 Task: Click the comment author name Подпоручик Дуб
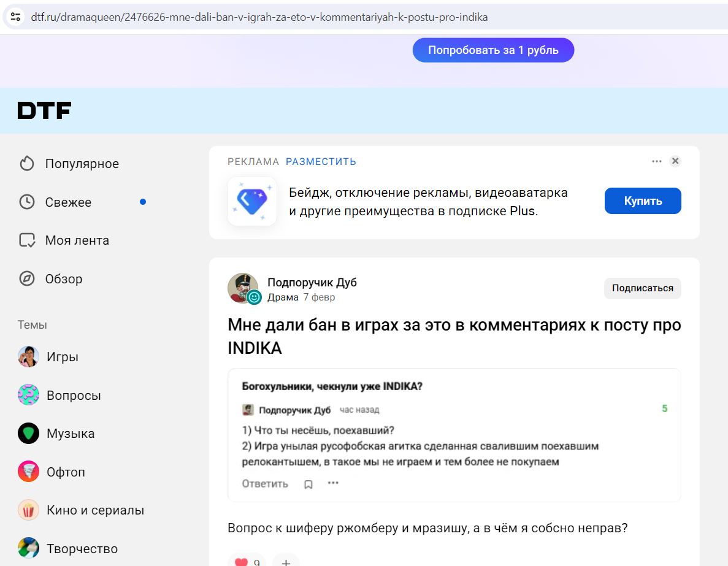tap(294, 410)
